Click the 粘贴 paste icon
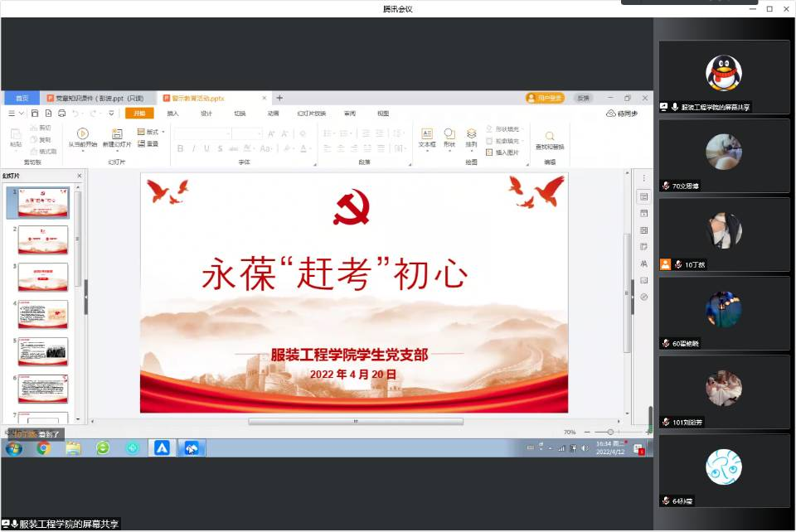Screen dimensions: 796x532 pos(16,134)
